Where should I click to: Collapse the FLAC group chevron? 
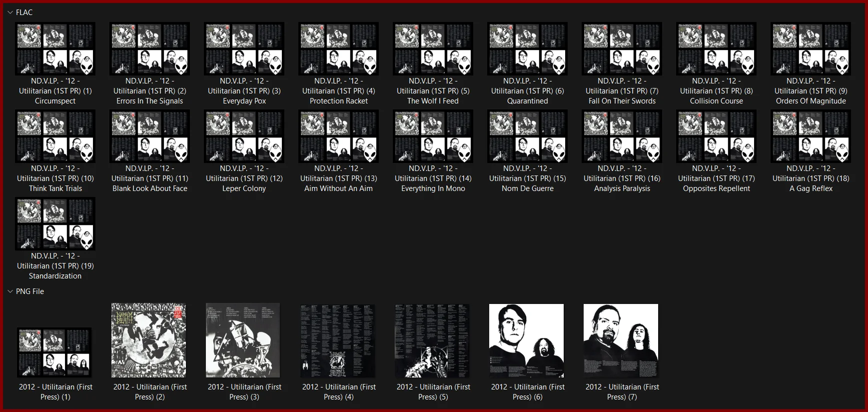10,12
